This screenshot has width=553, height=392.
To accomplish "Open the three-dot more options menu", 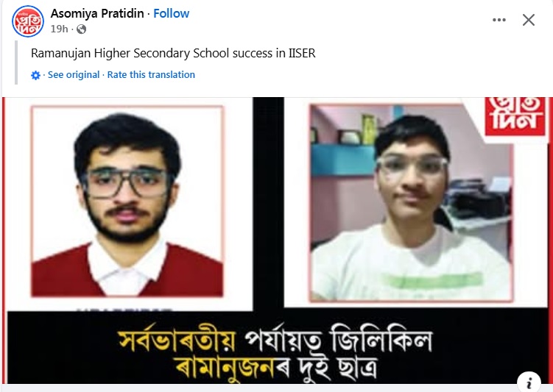I will click(x=499, y=20).
